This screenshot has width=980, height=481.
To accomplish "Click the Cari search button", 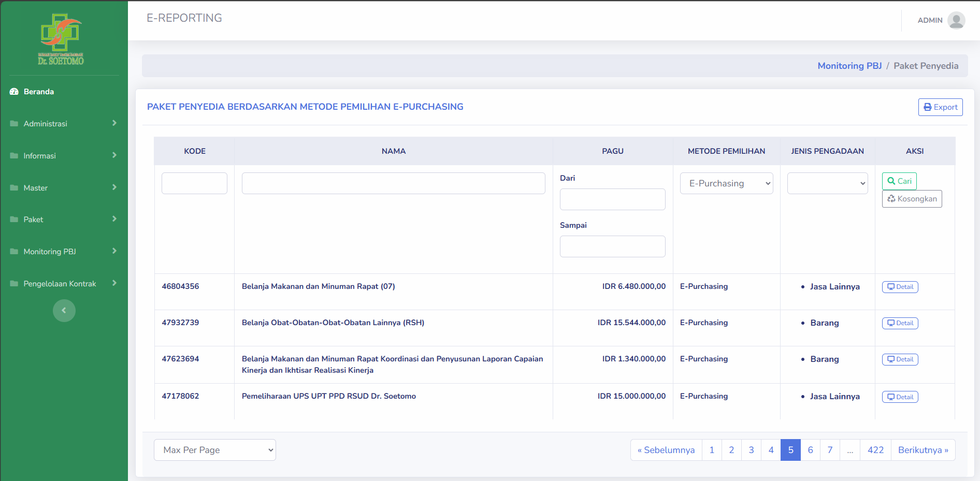I will click(899, 181).
